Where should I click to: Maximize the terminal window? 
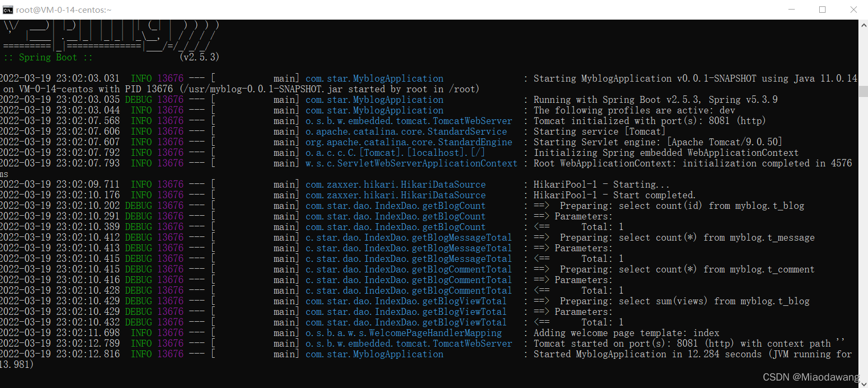[822, 10]
